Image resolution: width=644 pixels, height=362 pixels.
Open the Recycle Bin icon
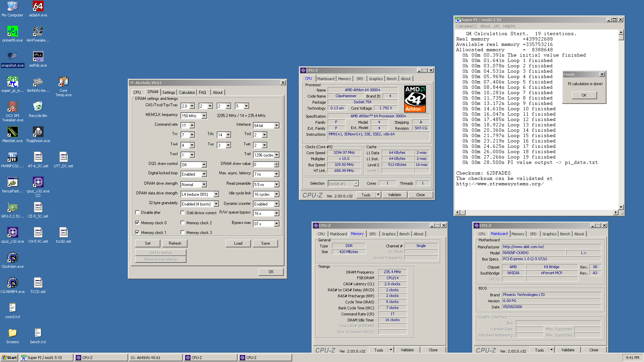pyautogui.click(x=38, y=110)
